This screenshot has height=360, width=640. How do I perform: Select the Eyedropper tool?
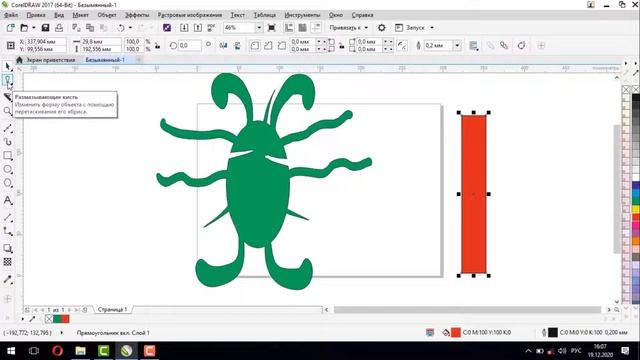click(7, 280)
